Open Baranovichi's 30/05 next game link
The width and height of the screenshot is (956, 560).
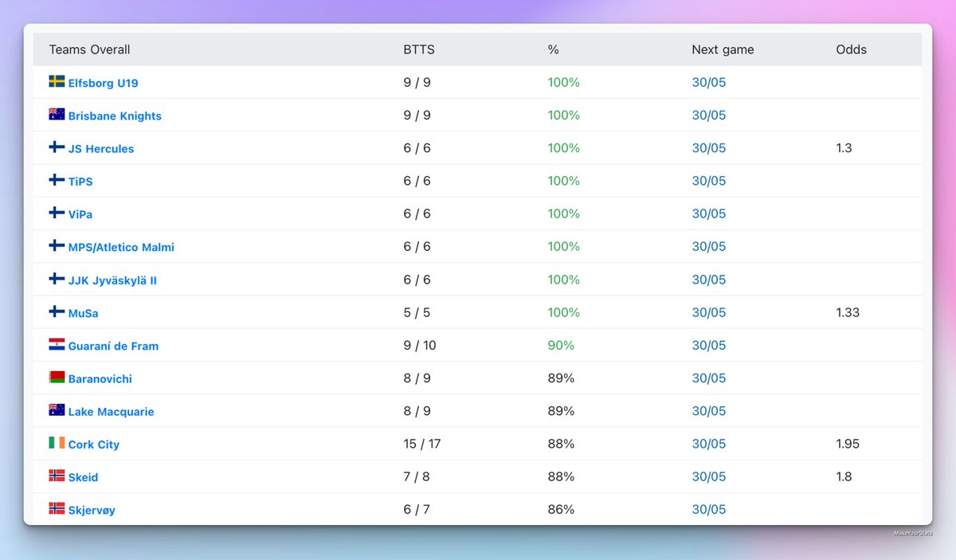pos(709,378)
